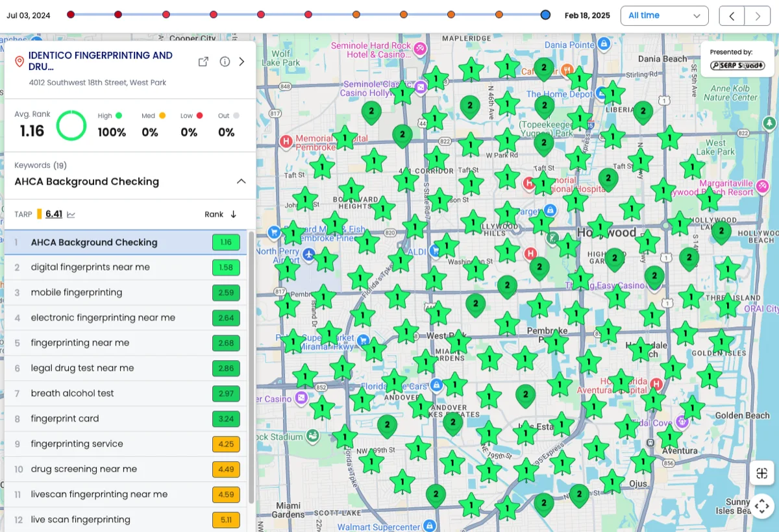
Task: Sort keywords by Rank arrow
Action: click(234, 214)
